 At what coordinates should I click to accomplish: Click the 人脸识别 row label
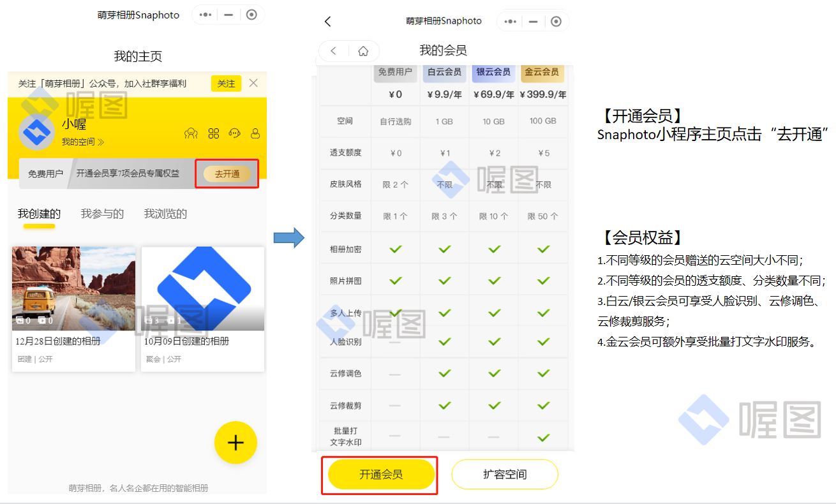tap(346, 341)
